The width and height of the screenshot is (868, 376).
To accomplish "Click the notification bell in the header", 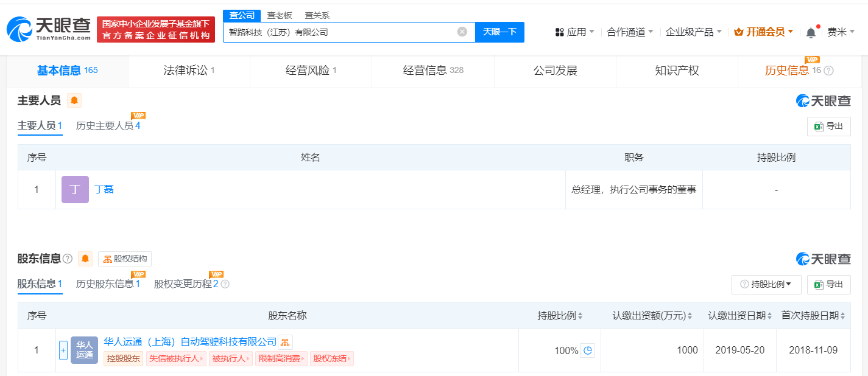I will pos(810,33).
